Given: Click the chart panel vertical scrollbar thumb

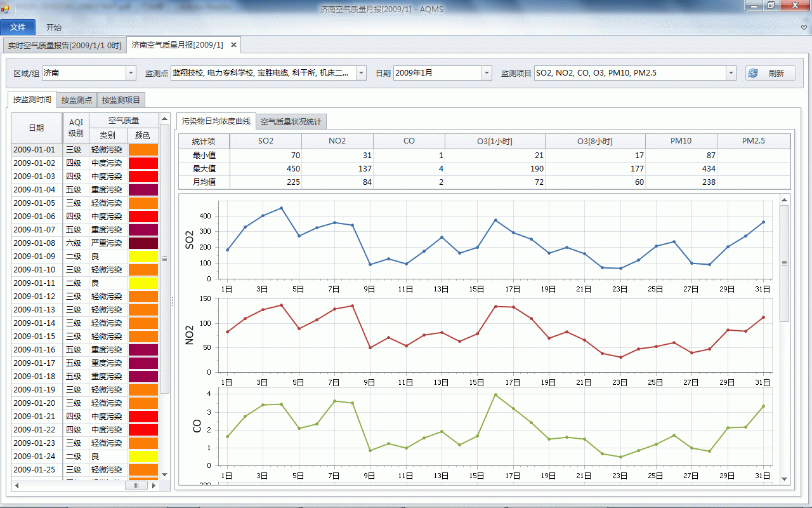Looking at the screenshot, I should [x=784, y=263].
